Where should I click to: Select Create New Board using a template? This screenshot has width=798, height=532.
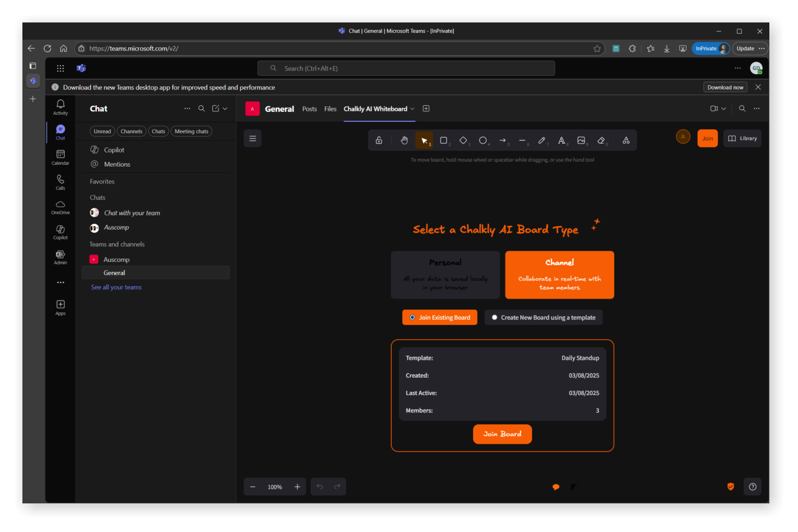pos(543,317)
